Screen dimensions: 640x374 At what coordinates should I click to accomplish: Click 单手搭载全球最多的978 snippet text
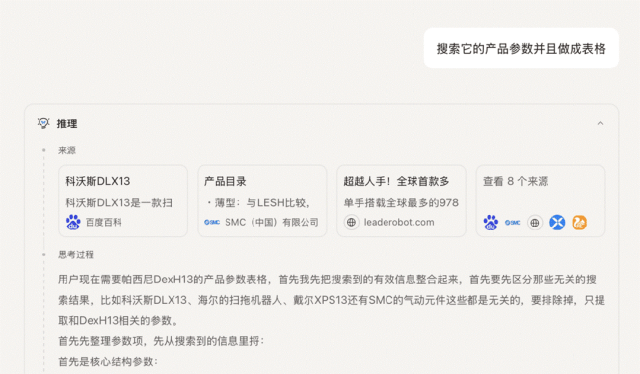[401, 203]
